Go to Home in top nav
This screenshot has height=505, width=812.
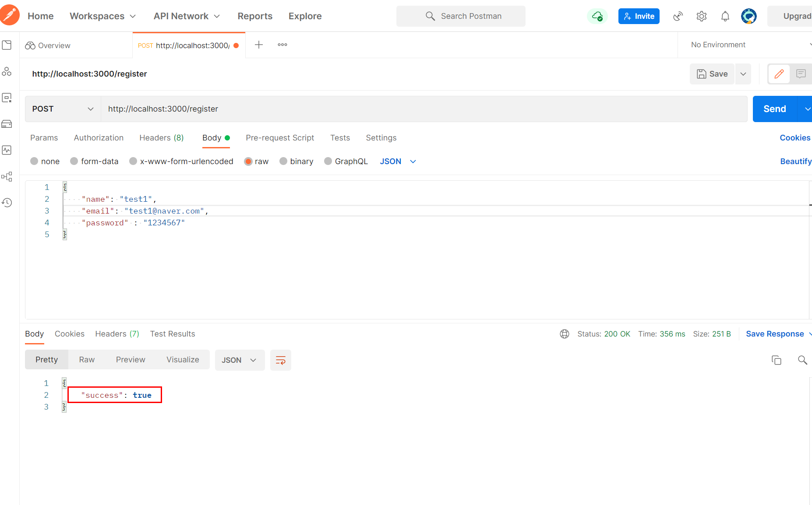coord(41,16)
